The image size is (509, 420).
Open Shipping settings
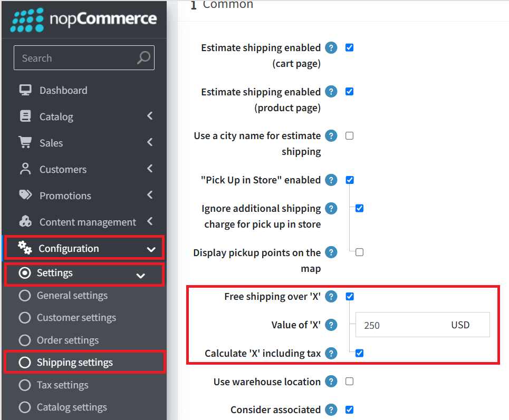coord(75,362)
